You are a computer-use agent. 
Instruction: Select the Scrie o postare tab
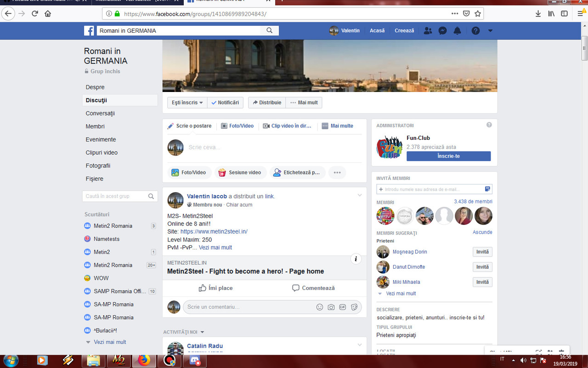coord(189,126)
